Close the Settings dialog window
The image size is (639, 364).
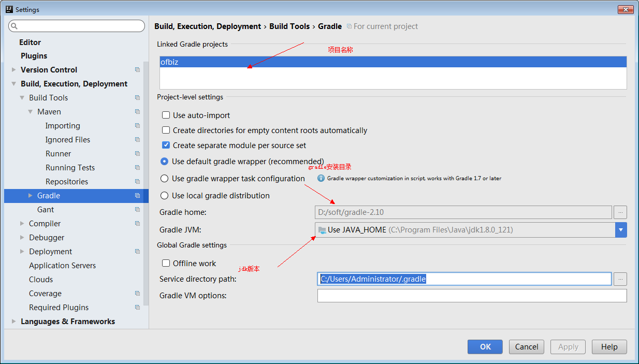626,9
